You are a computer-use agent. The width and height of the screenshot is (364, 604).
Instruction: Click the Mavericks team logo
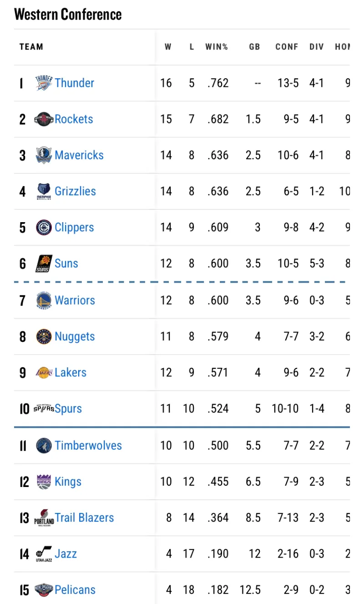pos(44,155)
